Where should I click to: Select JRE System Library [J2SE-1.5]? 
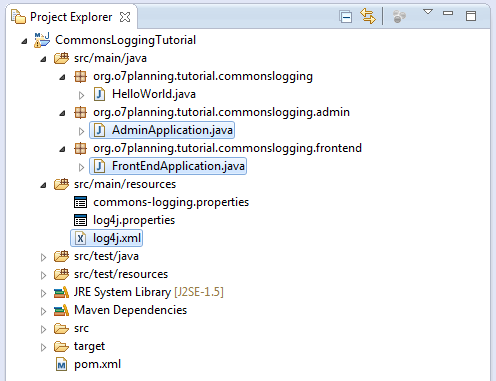point(149,292)
